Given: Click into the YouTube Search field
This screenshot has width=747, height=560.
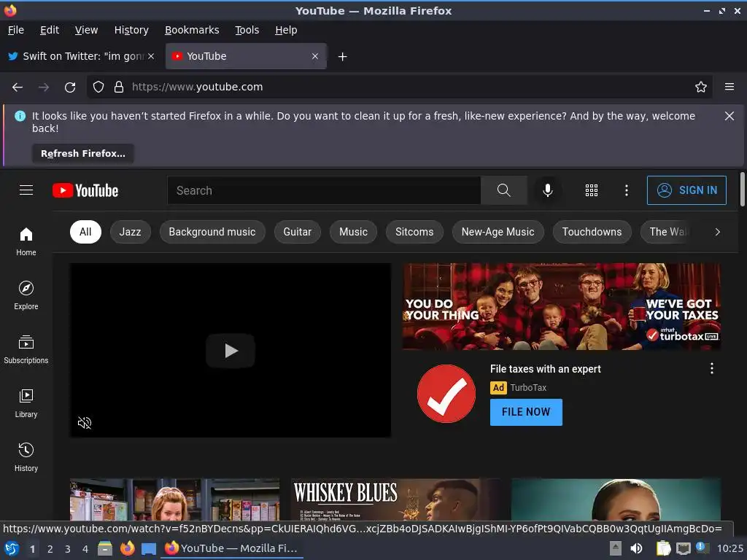Looking at the screenshot, I should click(324, 190).
